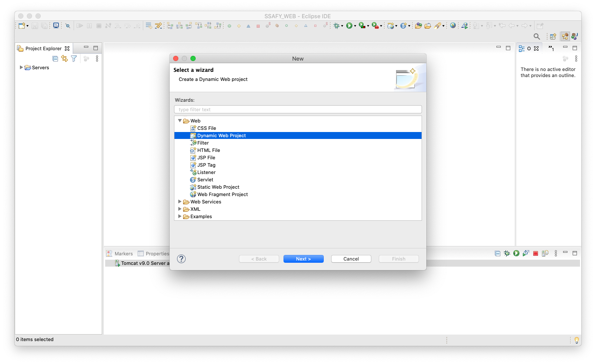
Task: Select the Outline tab
Action: [528, 48]
